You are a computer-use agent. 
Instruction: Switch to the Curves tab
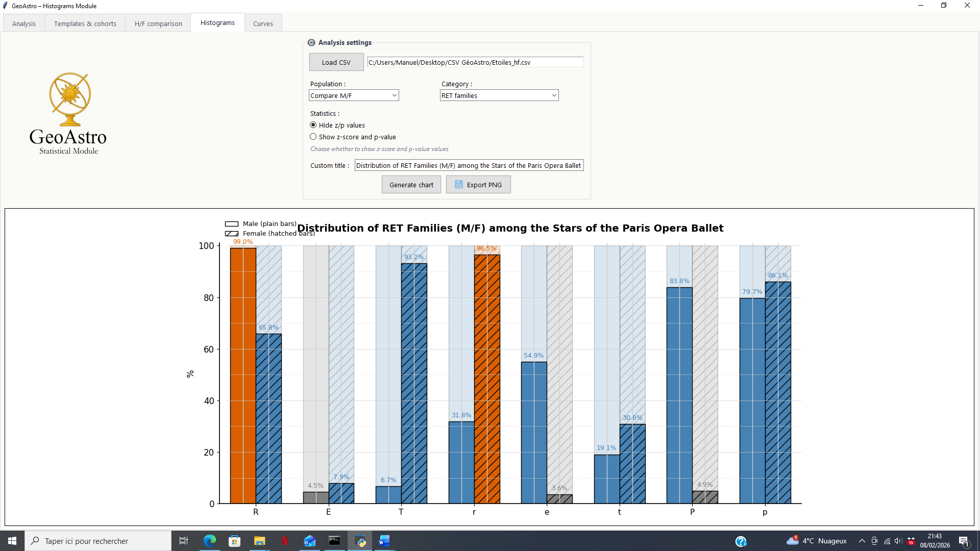tap(263, 23)
